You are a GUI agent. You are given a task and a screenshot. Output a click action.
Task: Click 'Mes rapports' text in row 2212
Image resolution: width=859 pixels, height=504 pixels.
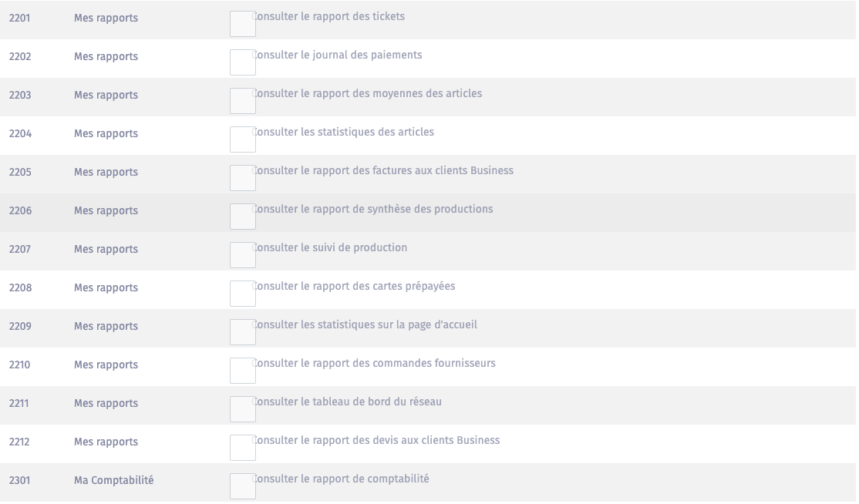pyautogui.click(x=106, y=442)
